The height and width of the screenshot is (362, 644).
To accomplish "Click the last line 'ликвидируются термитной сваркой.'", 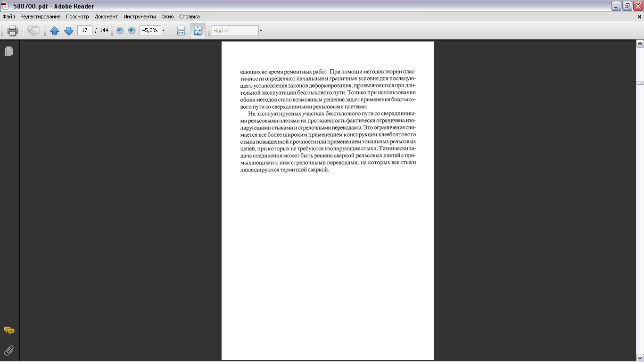I will pos(284,170).
